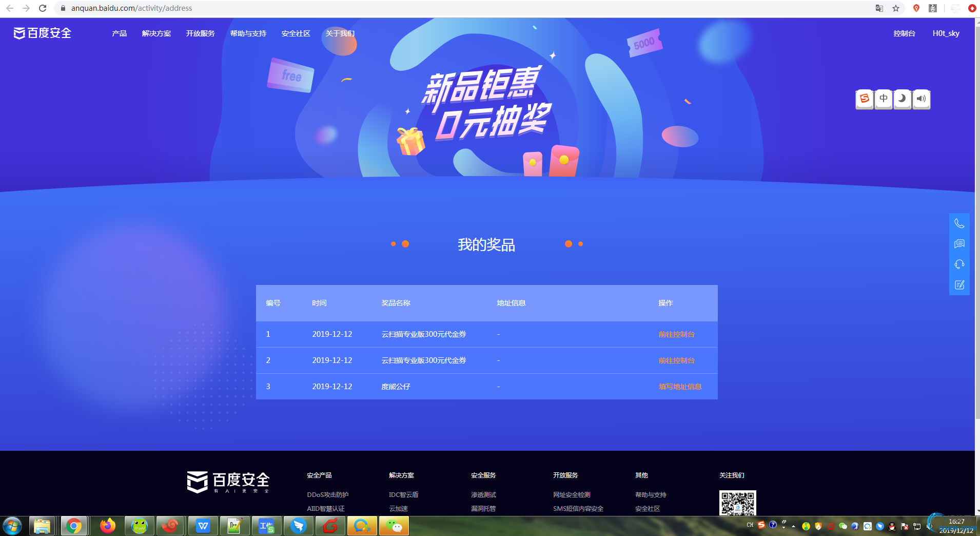Open the 解决方案 menu
This screenshot has width=980, height=536.
(156, 33)
